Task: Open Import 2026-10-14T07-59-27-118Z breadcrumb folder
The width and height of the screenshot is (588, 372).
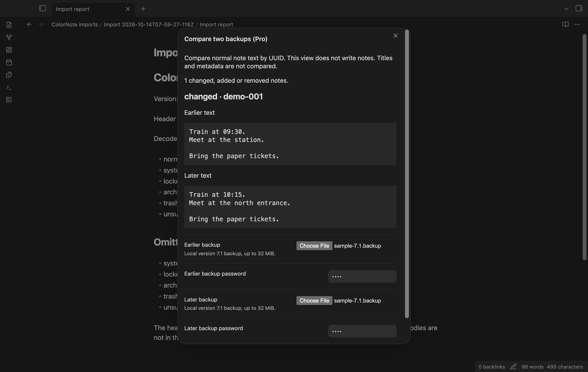Action: [148, 24]
